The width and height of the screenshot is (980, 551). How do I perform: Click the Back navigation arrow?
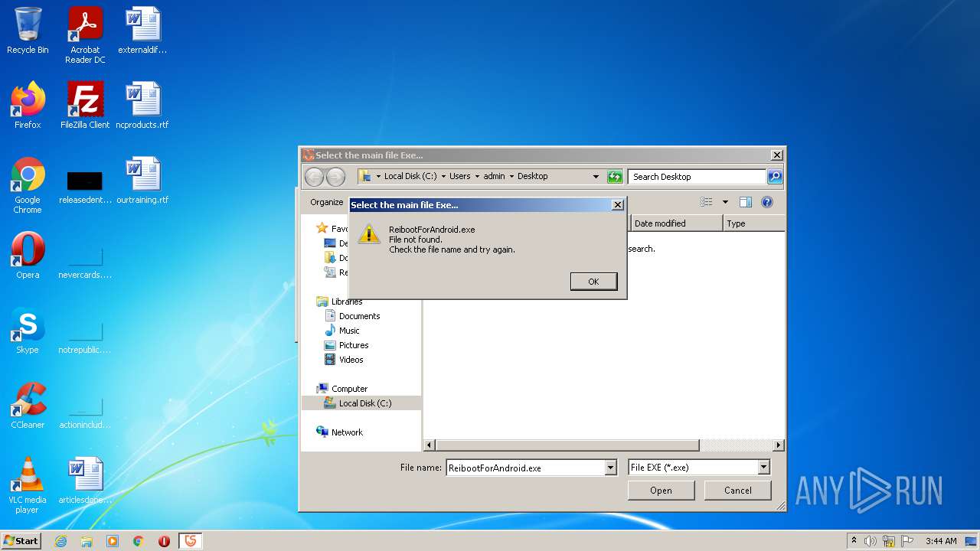314,177
